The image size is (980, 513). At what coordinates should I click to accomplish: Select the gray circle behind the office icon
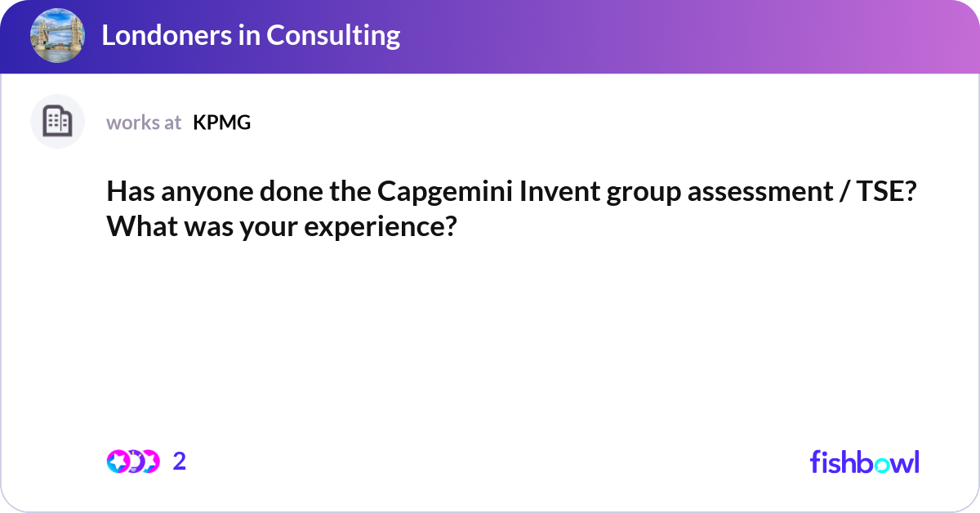click(57, 121)
